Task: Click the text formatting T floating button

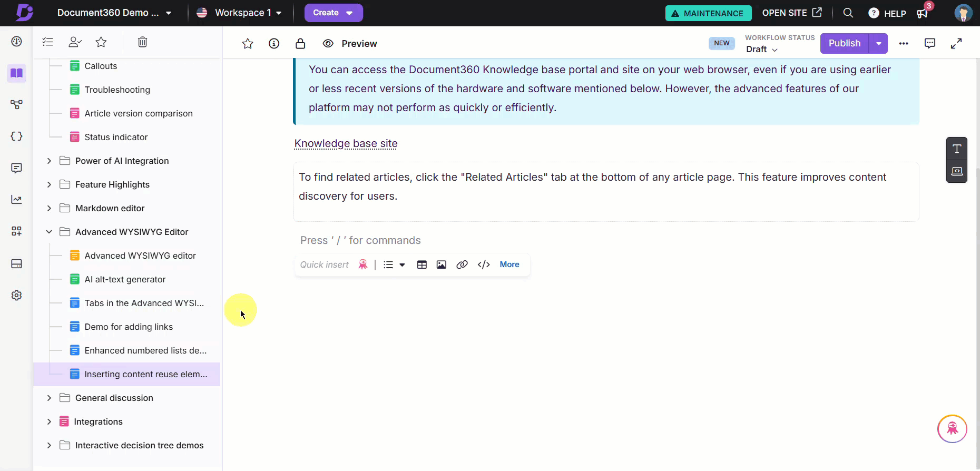Action: [957, 149]
